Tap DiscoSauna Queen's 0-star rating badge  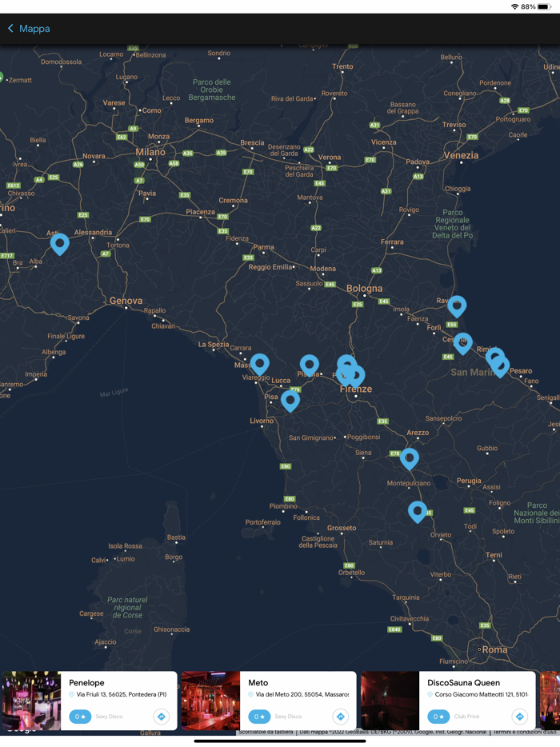pyautogui.click(x=438, y=716)
